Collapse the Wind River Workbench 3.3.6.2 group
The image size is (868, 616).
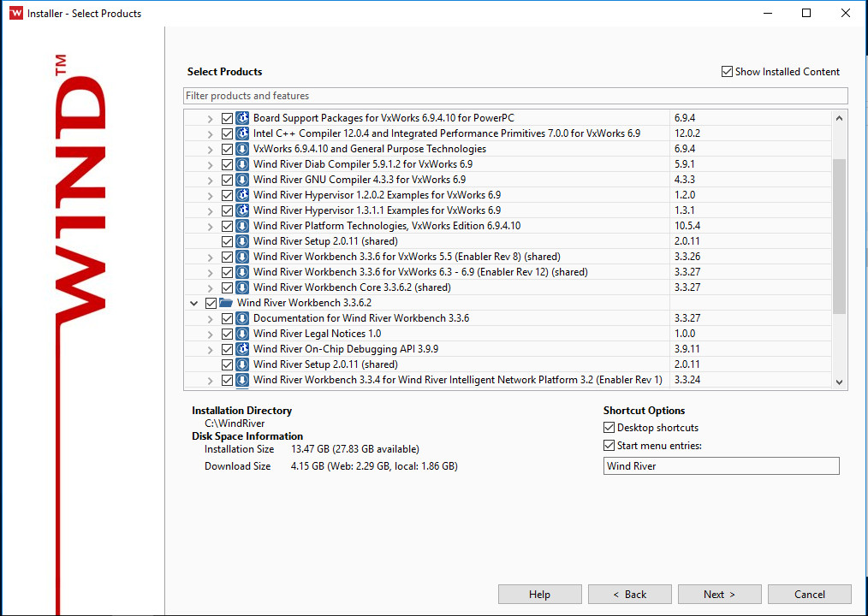(193, 304)
